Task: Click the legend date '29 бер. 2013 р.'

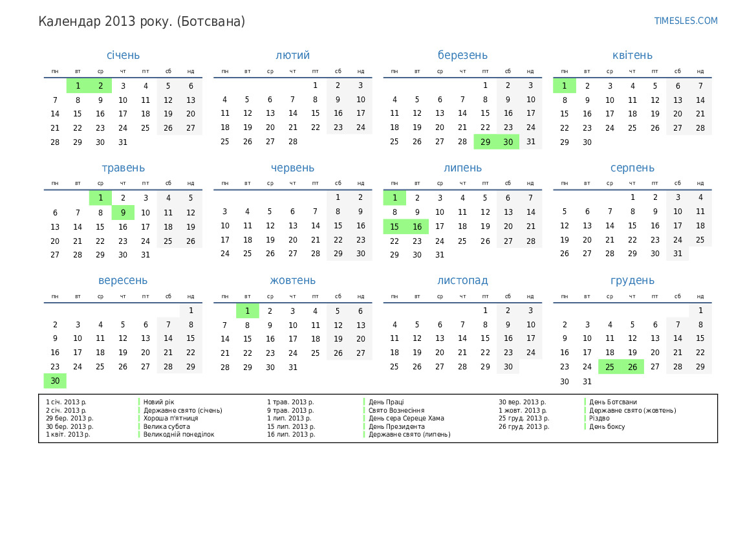Action: tap(69, 419)
